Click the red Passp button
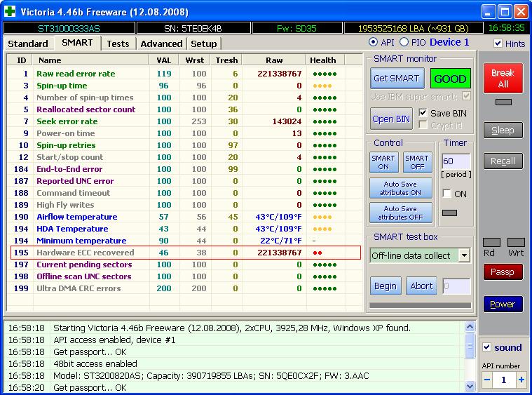532x395 pixels. coord(503,272)
